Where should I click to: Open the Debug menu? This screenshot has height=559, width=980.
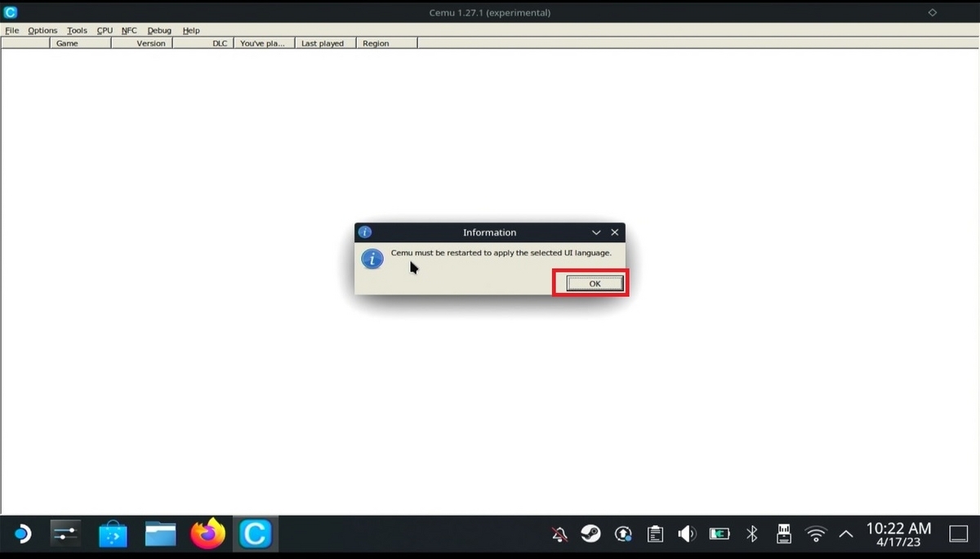[x=159, y=30]
